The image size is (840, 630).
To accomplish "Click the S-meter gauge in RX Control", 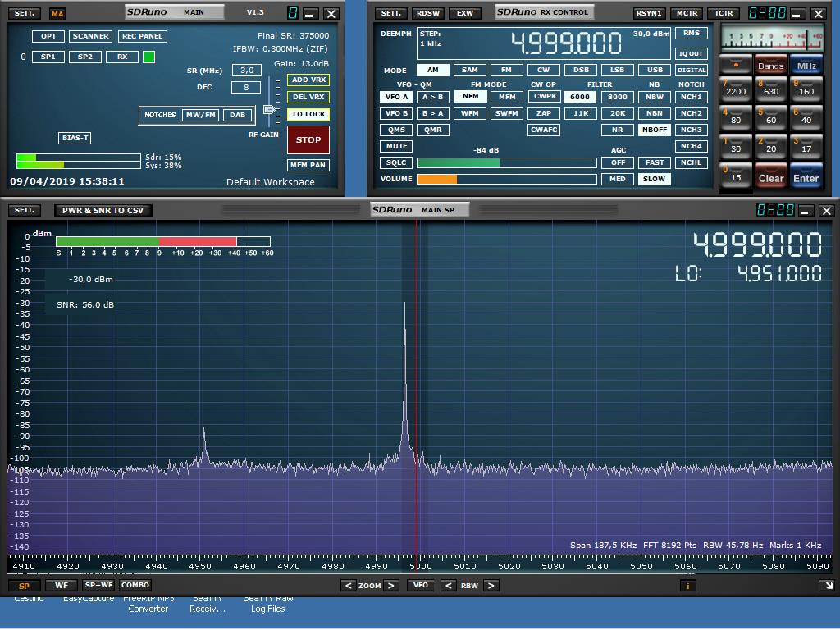I will (x=771, y=39).
